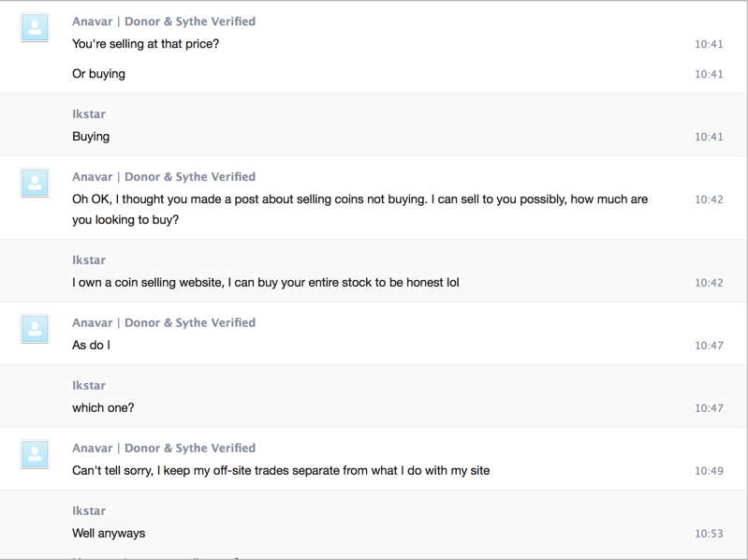Open the Ikstar username above "Well anyways"

click(x=89, y=511)
